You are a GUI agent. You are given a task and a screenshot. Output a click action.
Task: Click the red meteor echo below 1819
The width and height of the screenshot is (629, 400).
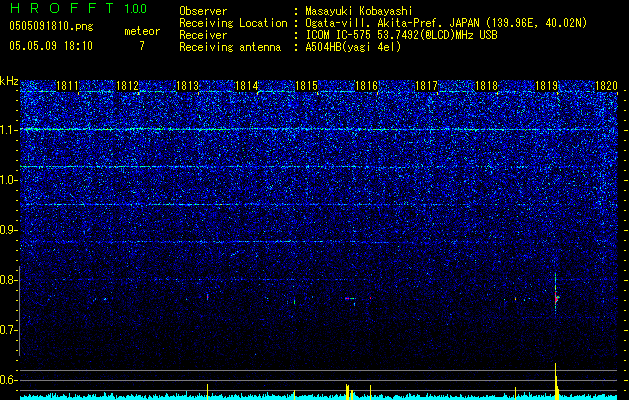pos(556,298)
